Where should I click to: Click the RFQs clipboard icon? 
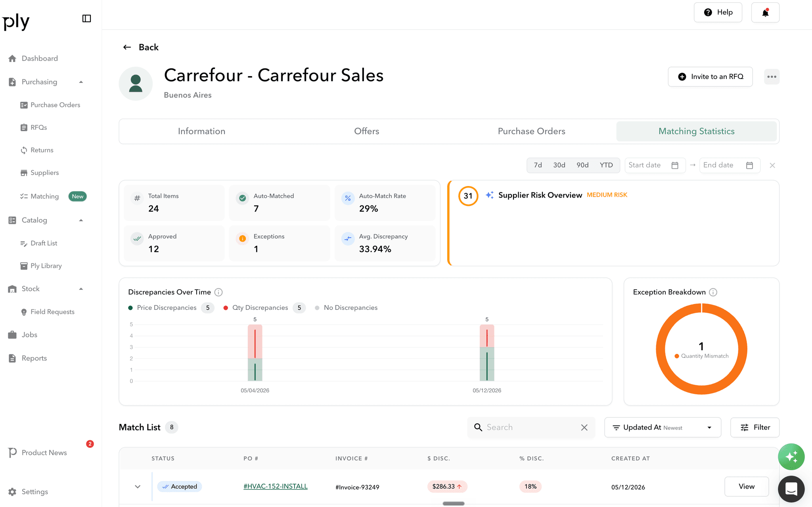[24, 128]
